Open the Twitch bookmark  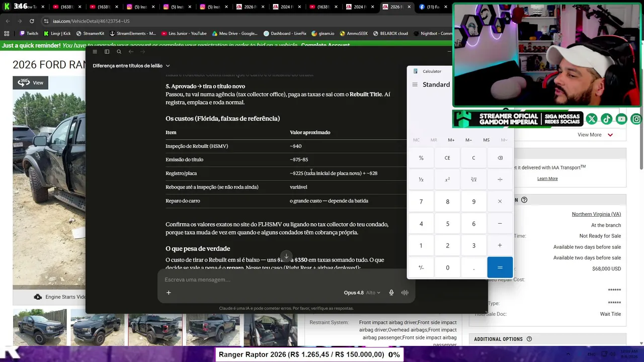coord(29,34)
